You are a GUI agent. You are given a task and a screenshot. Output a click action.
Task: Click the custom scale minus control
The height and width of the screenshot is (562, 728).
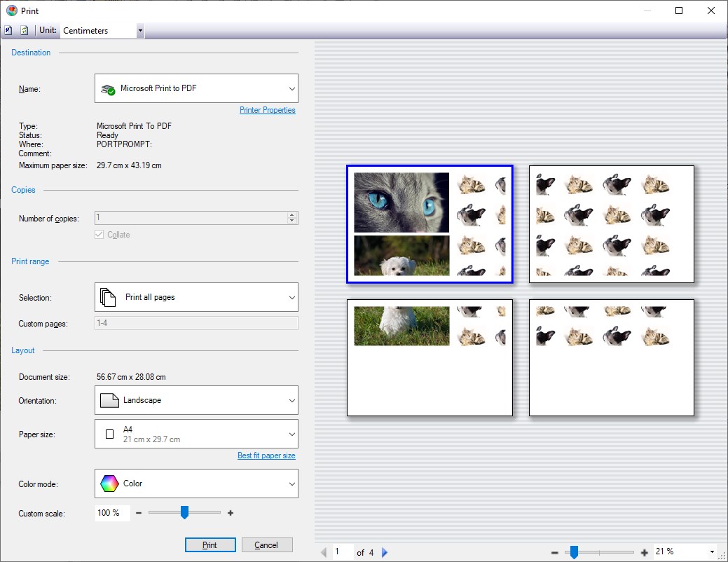tap(138, 513)
